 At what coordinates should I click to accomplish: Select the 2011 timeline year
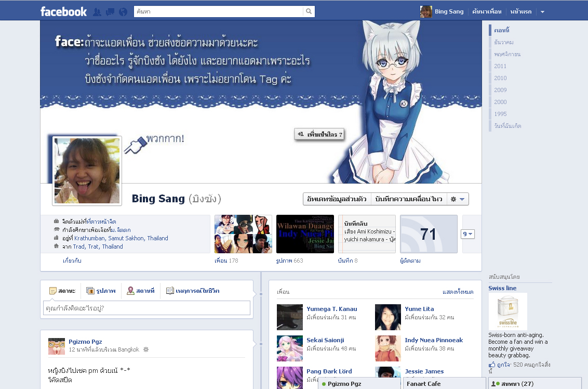(500, 66)
